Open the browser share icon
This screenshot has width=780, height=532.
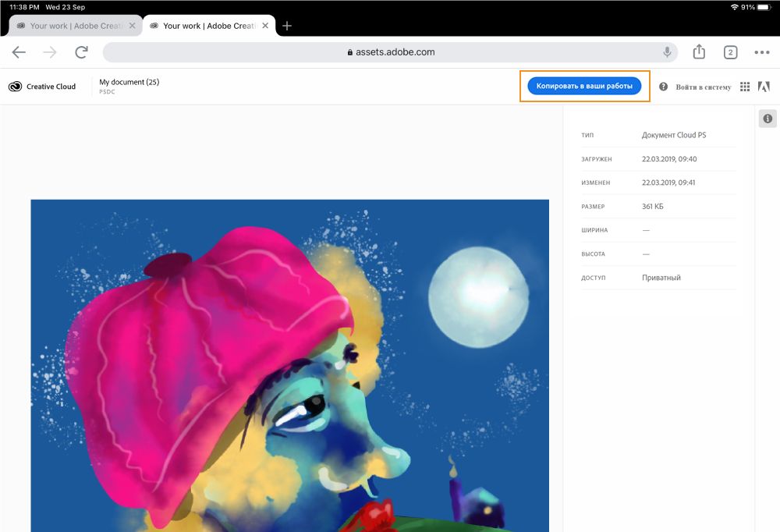tap(698, 51)
